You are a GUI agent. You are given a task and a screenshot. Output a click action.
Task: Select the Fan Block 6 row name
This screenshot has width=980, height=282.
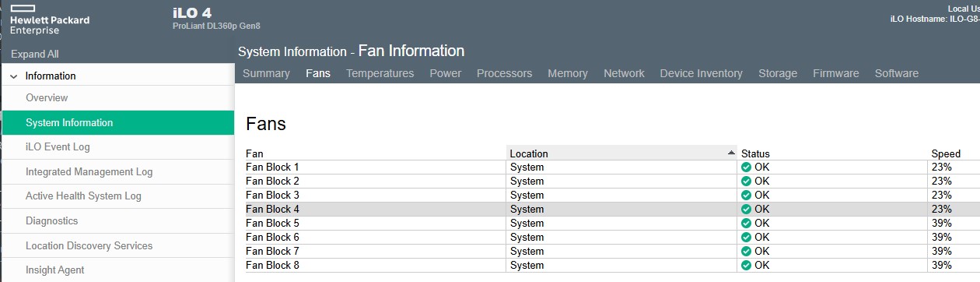pos(272,238)
